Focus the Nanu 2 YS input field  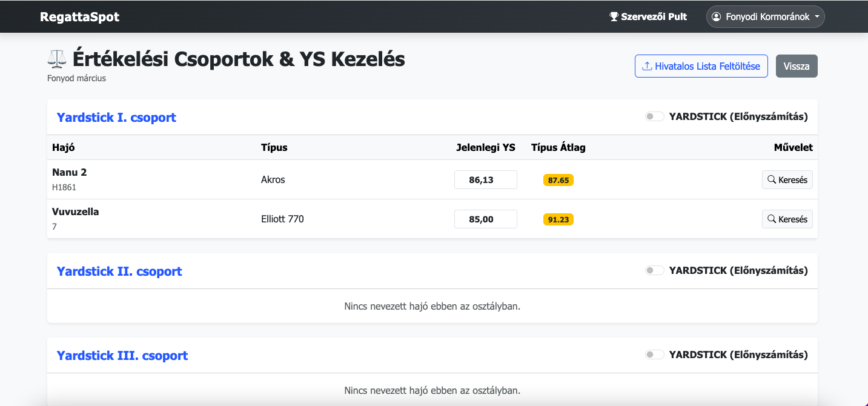tap(485, 180)
